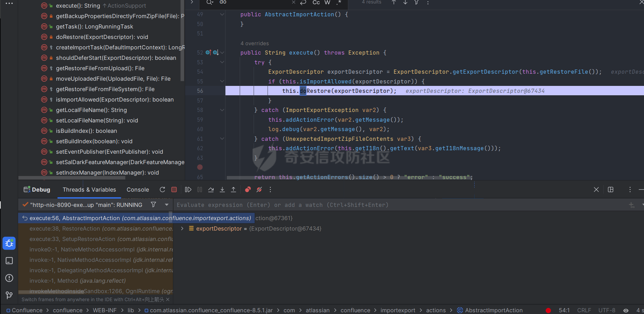Fold the catch block at line 61

pyautogui.click(x=222, y=139)
